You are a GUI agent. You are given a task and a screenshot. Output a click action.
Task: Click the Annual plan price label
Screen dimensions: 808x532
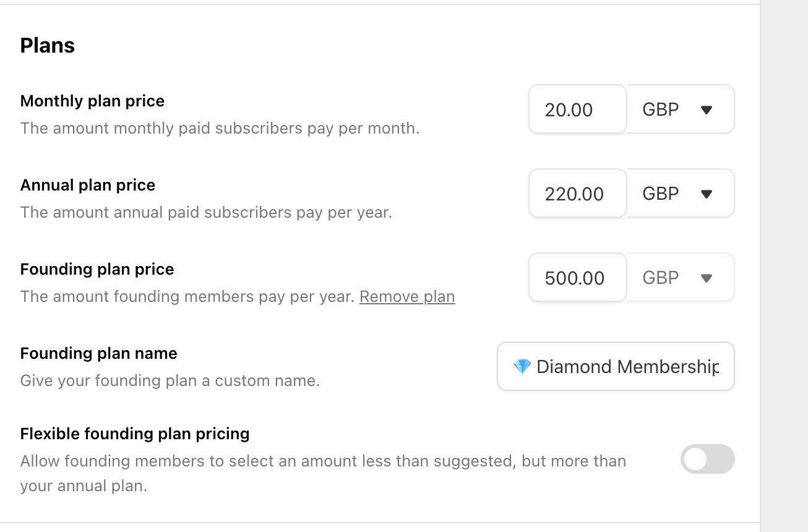[x=88, y=186]
